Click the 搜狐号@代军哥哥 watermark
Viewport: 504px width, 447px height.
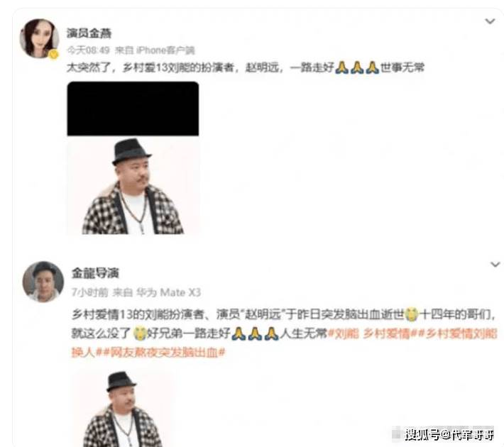(x=449, y=434)
